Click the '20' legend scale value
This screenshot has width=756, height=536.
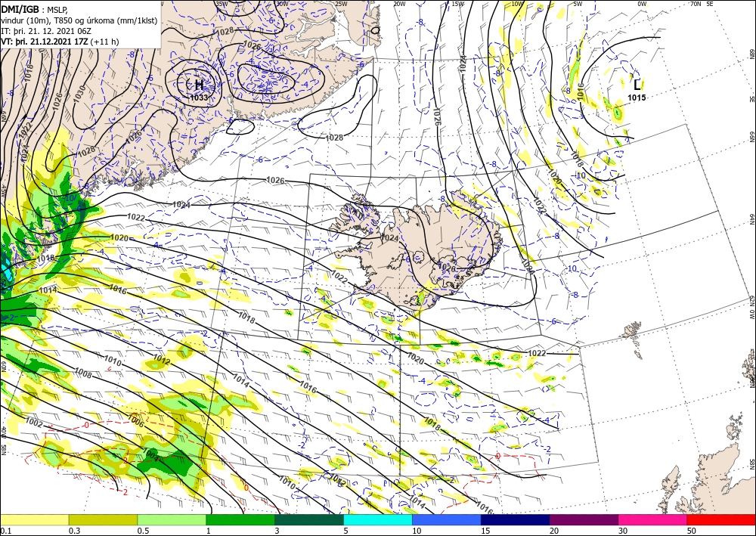pyautogui.click(x=554, y=531)
